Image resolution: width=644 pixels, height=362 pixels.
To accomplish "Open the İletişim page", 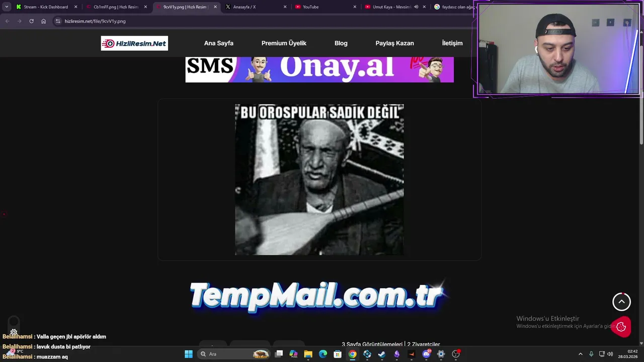I will click(x=452, y=43).
